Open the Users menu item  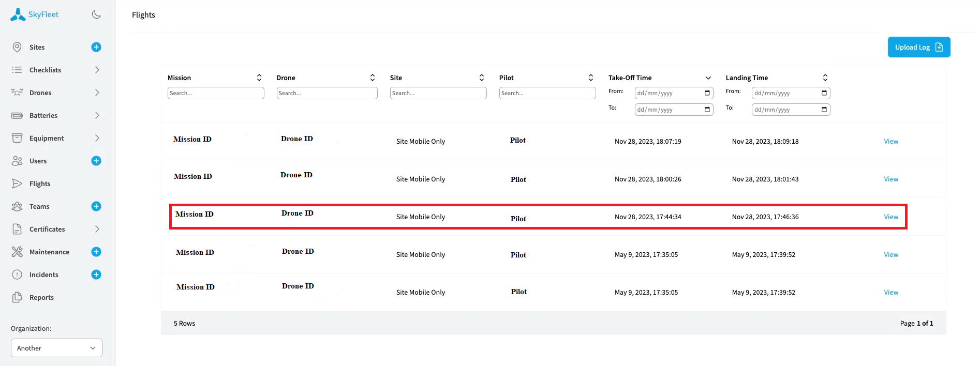(38, 161)
